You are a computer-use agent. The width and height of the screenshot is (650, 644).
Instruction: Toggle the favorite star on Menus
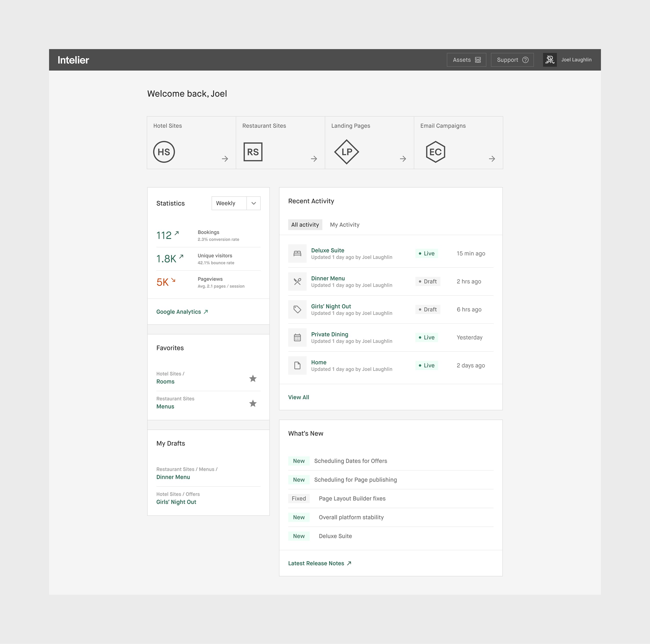pyautogui.click(x=253, y=403)
